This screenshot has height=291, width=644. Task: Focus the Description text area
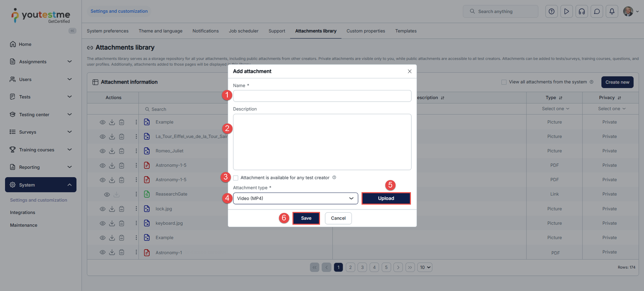[322, 142]
